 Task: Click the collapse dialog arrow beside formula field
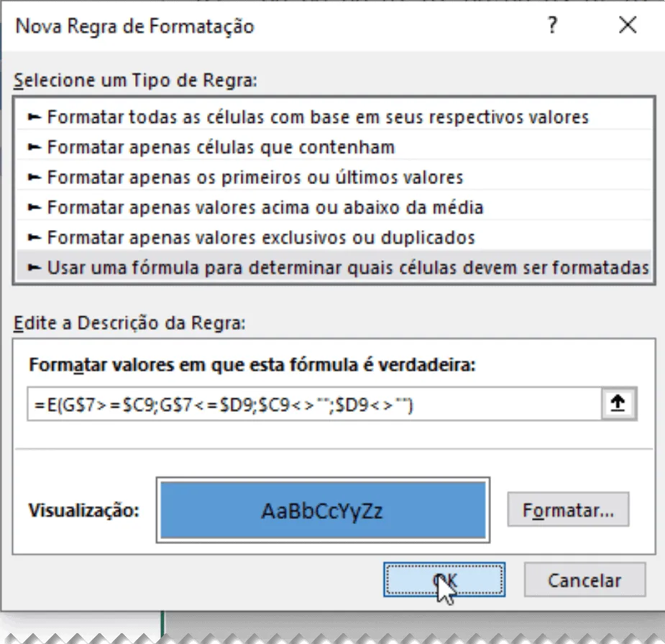pyautogui.click(x=618, y=404)
